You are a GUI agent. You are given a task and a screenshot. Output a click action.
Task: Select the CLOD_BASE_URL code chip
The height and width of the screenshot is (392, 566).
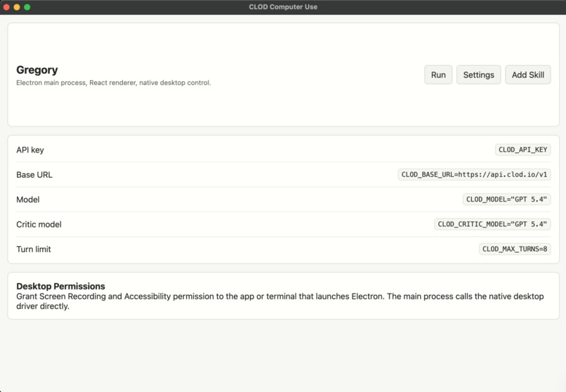coord(474,174)
